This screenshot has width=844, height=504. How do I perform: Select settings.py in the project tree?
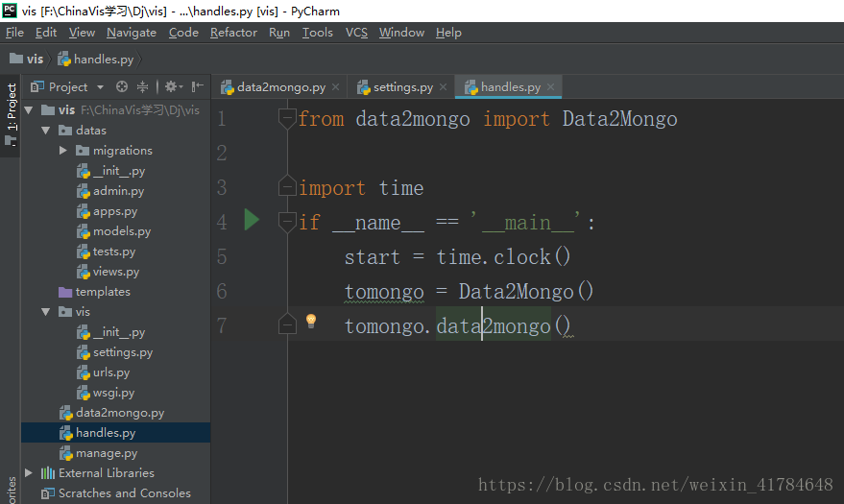click(115, 352)
